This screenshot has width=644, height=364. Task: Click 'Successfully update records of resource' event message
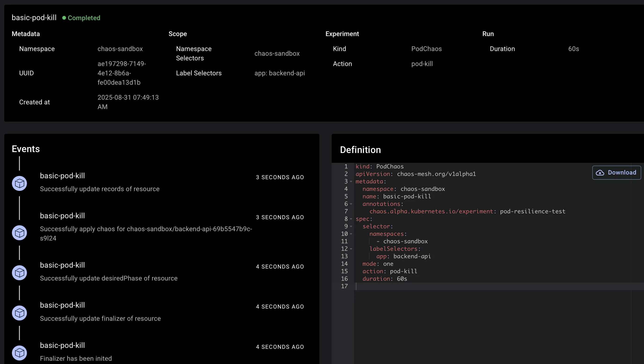click(100, 189)
